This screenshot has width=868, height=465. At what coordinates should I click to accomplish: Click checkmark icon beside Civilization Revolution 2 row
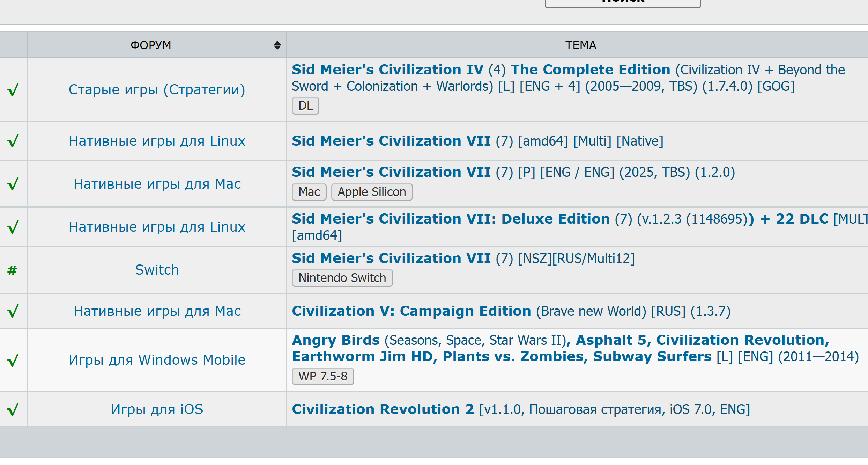tap(13, 409)
